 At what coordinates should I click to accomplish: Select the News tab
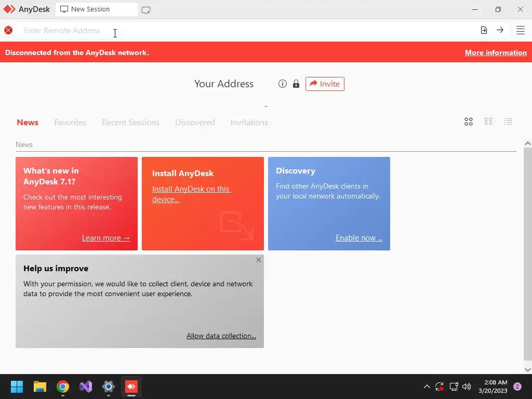(28, 122)
